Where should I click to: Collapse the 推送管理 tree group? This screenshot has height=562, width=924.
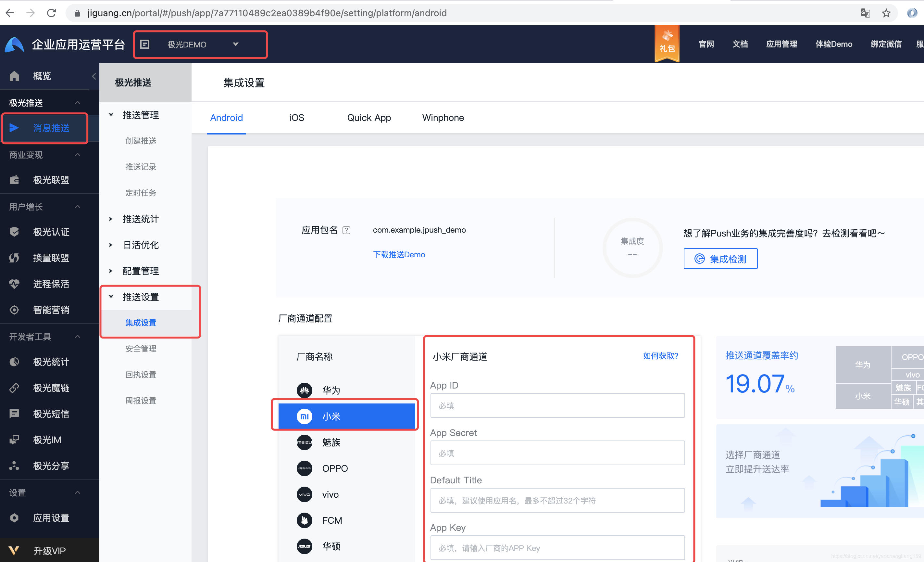pos(111,115)
